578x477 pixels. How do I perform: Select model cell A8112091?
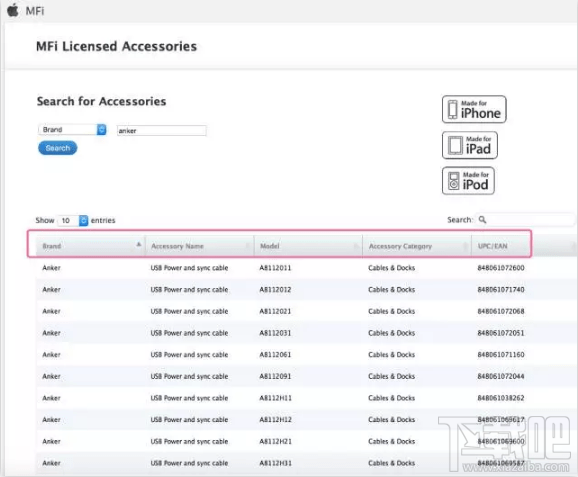click(275, 376)
